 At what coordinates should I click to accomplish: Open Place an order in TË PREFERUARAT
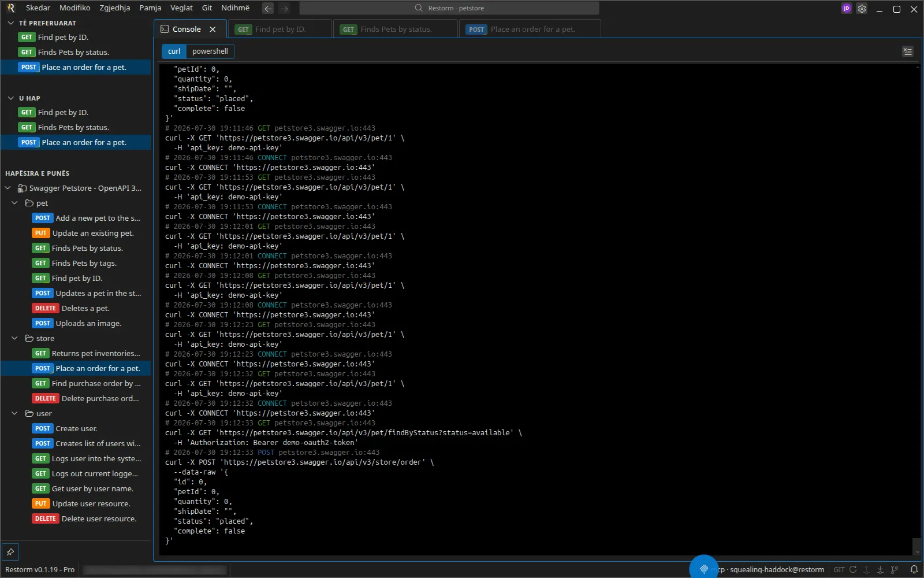pos(76,67)
